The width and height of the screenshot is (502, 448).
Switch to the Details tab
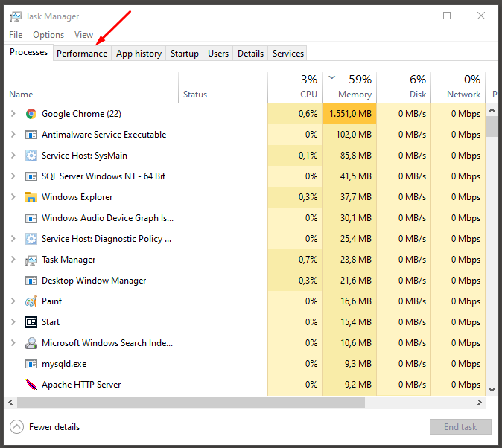click(250, 54)
